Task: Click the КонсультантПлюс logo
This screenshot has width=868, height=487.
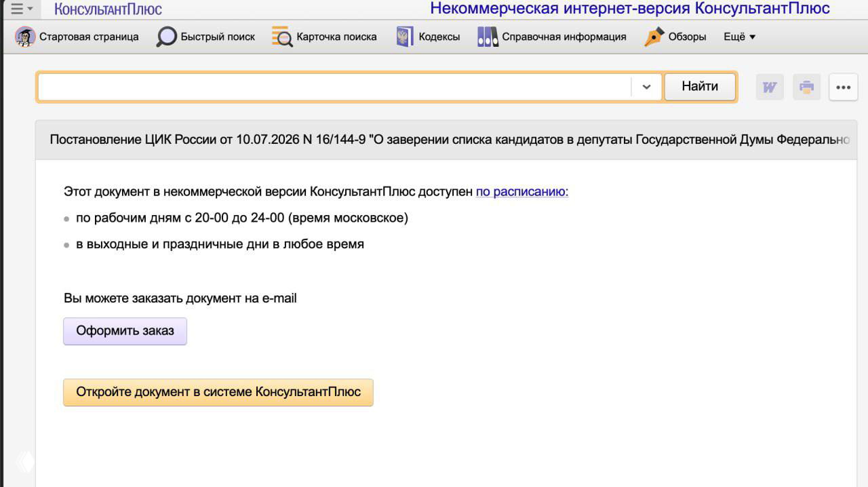Action: coord(108,9)
